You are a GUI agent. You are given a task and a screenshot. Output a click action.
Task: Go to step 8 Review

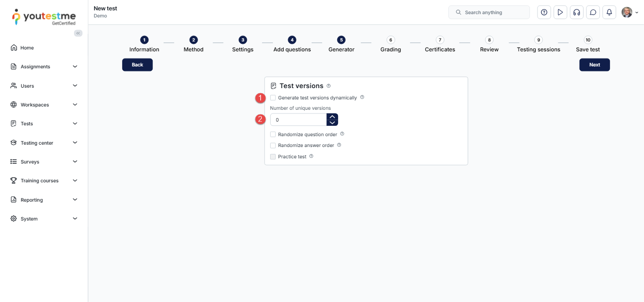coord(489,44)
